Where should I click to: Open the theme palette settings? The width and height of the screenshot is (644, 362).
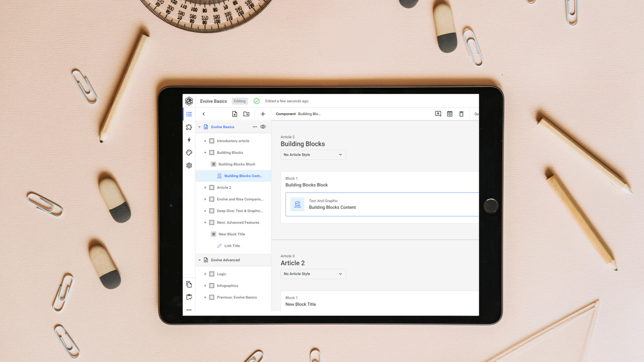189,152
